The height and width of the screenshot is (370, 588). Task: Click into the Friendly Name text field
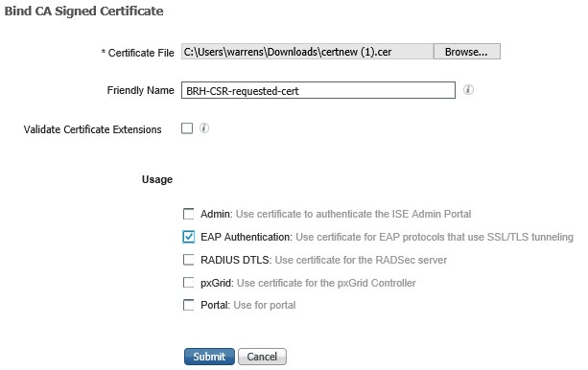(318, 90)
